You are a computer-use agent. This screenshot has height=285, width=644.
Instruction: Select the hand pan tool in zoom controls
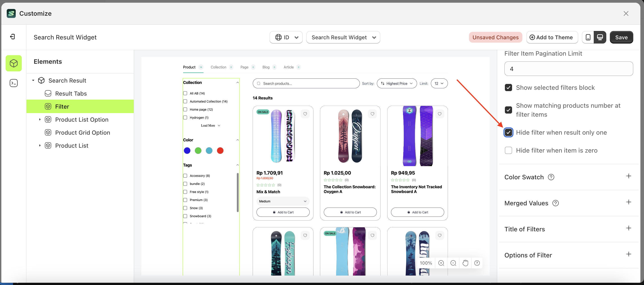465,263
